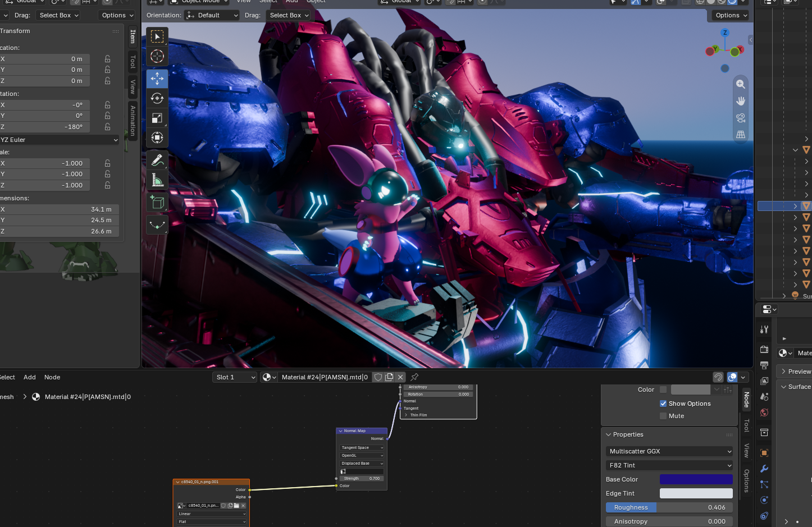Click the bottom curve tool in viewport toolbar
The width and height of the screenshot is (812, 527).
pos(157,225)
